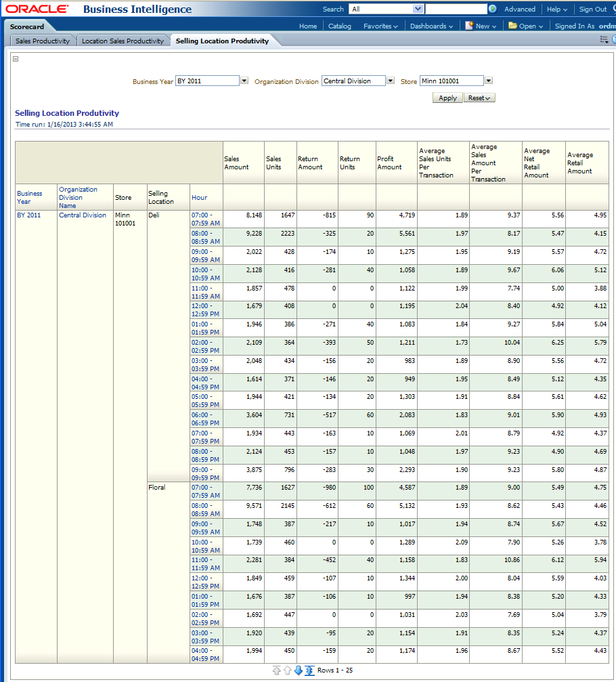Click the Open folder menu
Screen dimensions: 616x682
pyautogui.click(x=526, y=26)
